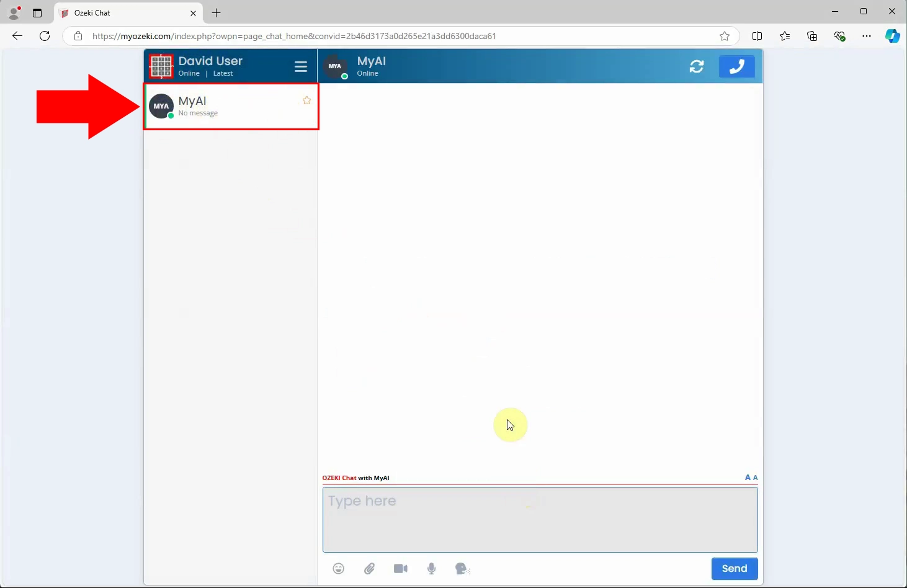907x588 pixels.
Task: Click the MYA avatar in the conversation list
Action: point(161,106)
